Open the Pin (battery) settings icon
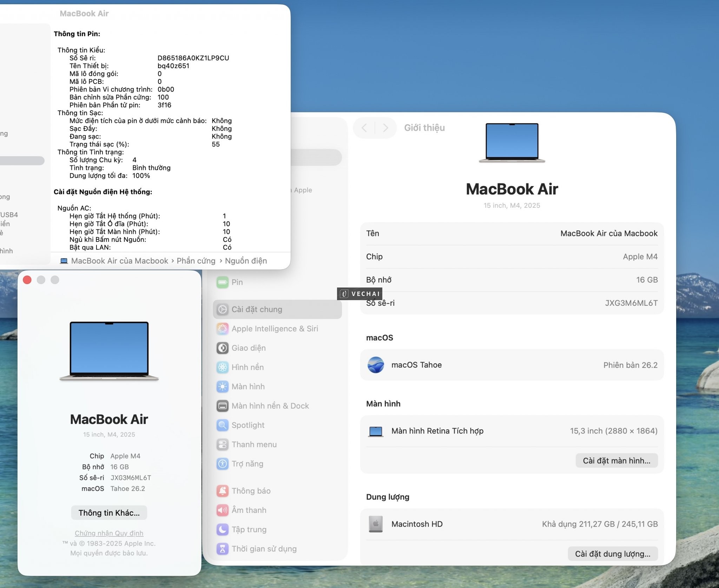 (x=223, y=282)
